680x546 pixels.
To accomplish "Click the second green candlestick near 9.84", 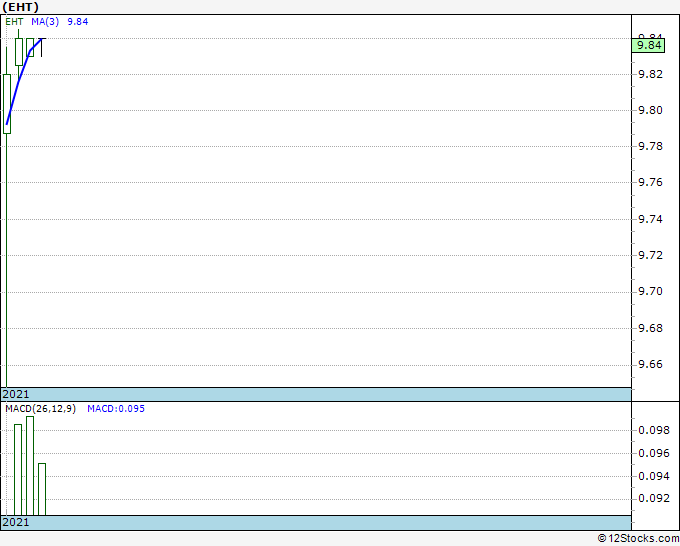I will tap(19, 52).
